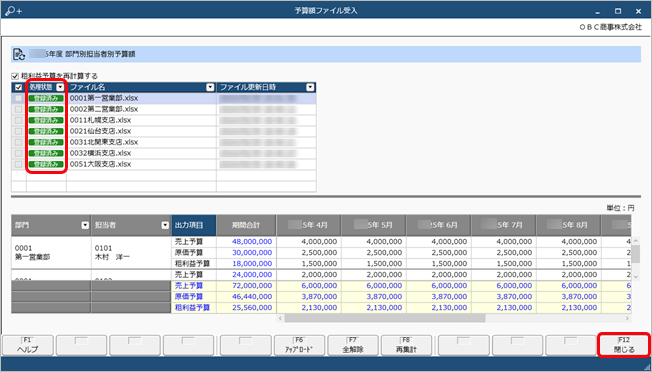Check the box for 0011札幌支店.xlsx
Image resolution: width=652 pixels, height=372 pixels.
click(18, 120)
